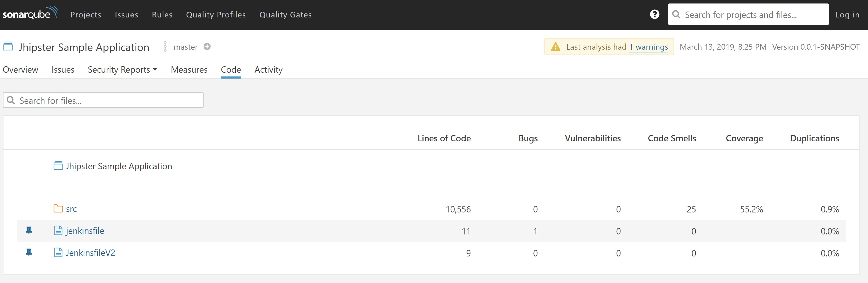Go to the Rules menu item
Viewport: 868px width, 283px height.
162,14
